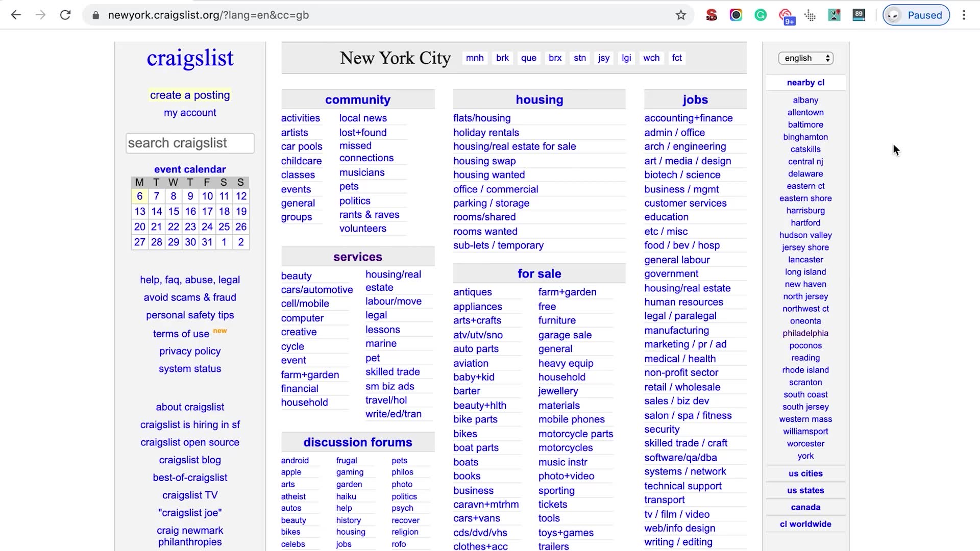Click the Grammarly extension icon
The height and width of the screenshot is (551, 980).
(x=761, y=15)
